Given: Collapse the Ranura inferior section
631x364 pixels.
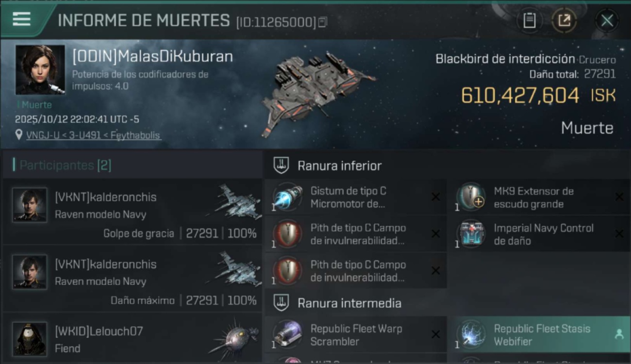Looking at the screenshot, I should (x=340, y=165).
